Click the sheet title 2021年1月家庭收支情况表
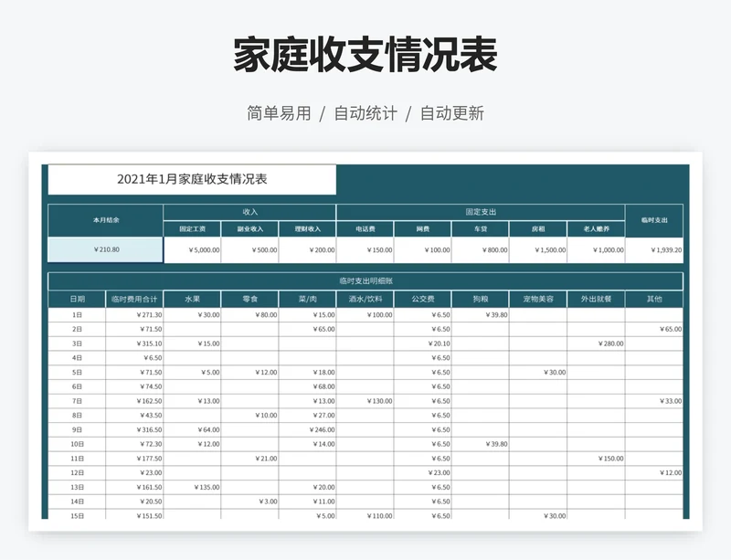 click(192, 179)
